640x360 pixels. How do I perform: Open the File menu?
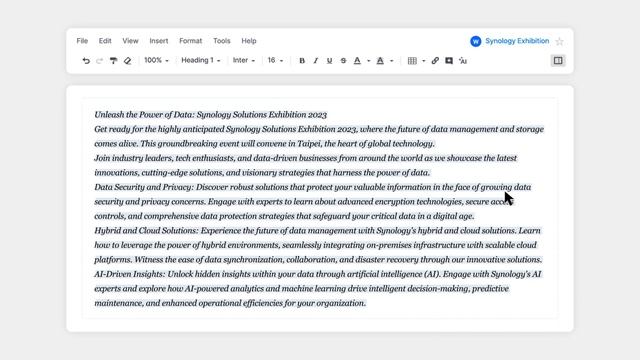82,41
